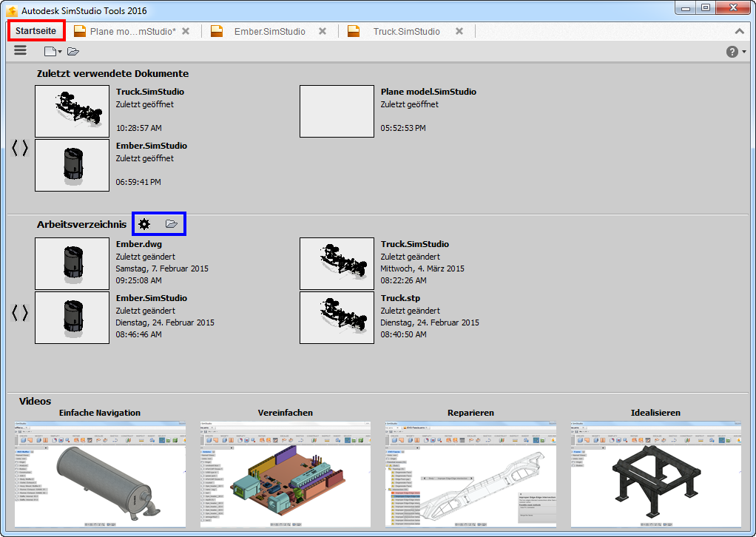This screenshot has width=756, height=537.
Task: Play the Einfache Navigation video
Action: pyautogui.click(x=100, y=474)
